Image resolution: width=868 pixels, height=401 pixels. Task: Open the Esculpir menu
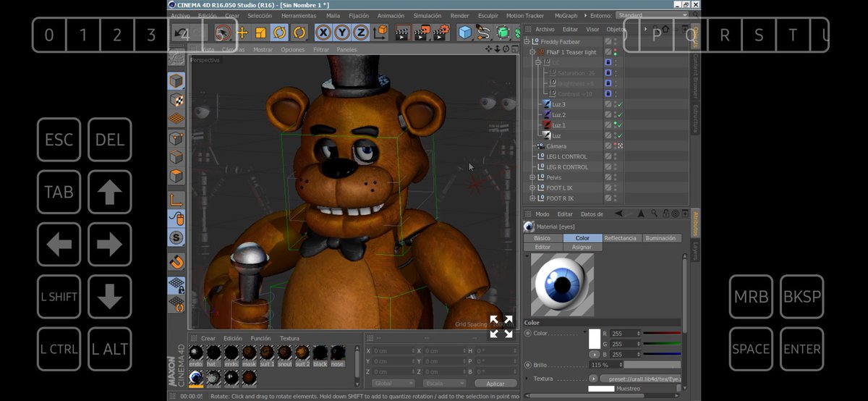[x=488, y=16]
